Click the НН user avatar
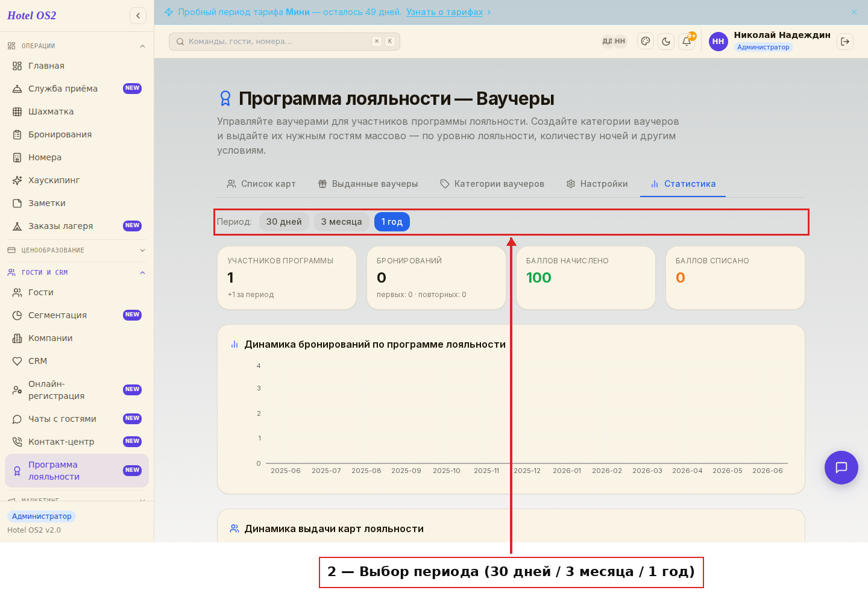The image size is (868, 602). (719, 42)
